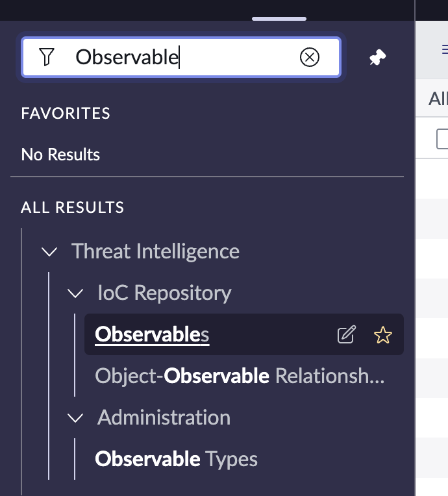Image resolution: width=448 pixels, height=496 pixels.
Task: Click the hamburger list icon at right edge
Action: click(x=445, y=49)
